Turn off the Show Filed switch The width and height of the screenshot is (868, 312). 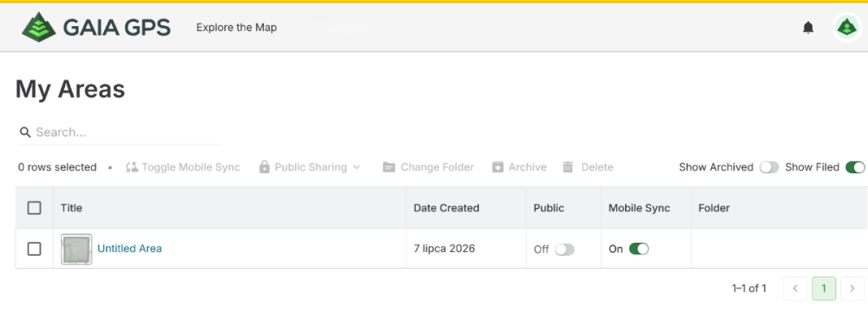855,167
